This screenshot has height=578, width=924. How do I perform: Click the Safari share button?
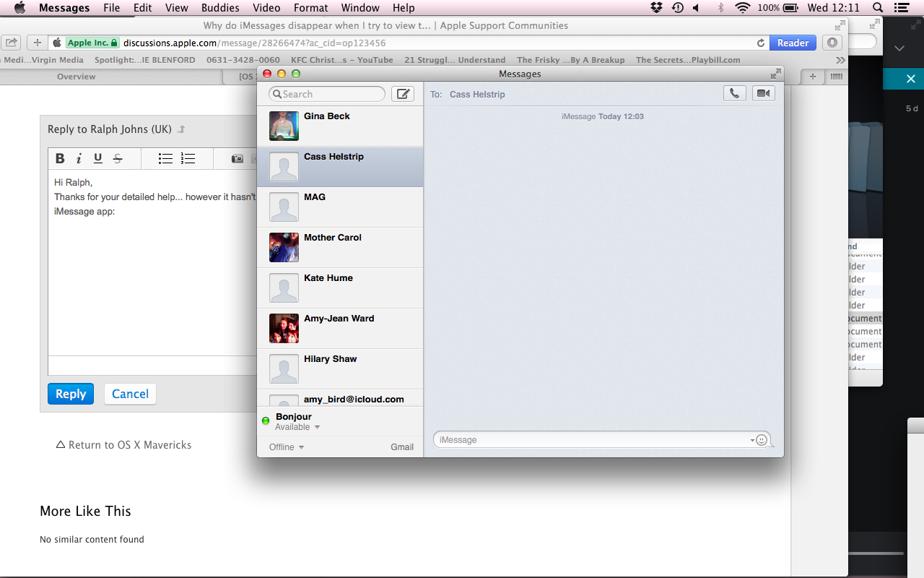point(12,43)
